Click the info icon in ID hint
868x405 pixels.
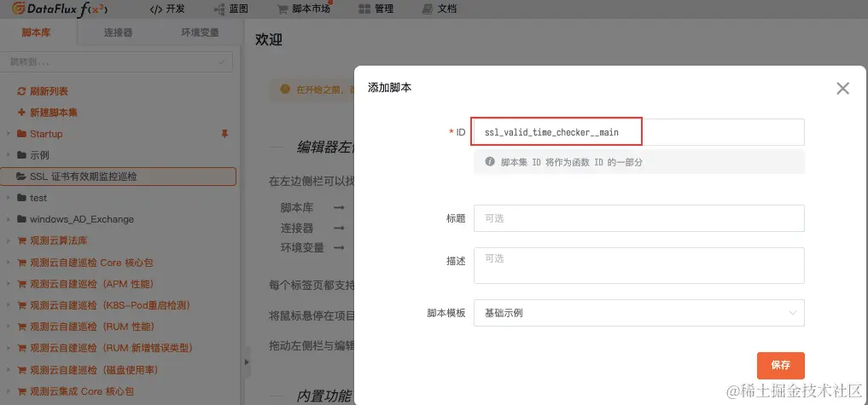489,162
